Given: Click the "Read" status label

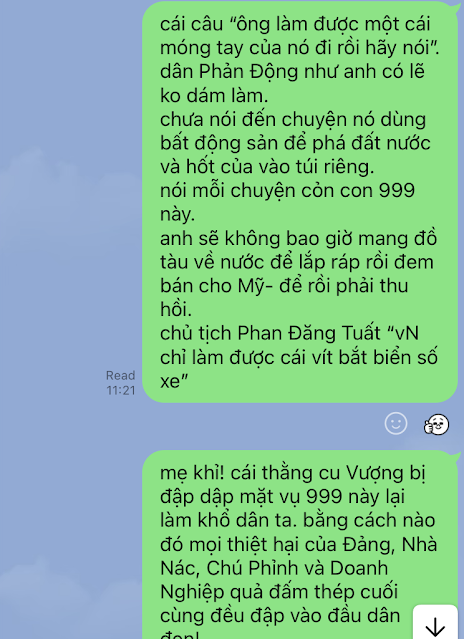Looking at the screenshot, I should [120, 375].
